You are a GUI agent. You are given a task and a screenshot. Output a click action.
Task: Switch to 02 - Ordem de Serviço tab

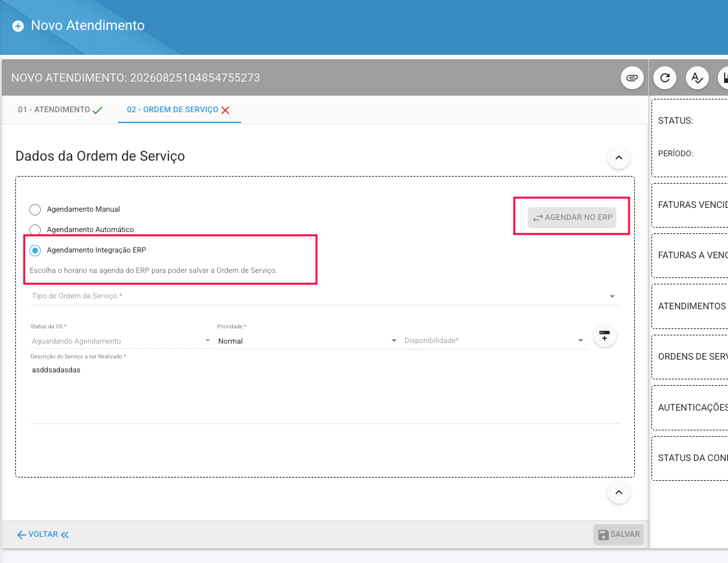click(179, 110)
